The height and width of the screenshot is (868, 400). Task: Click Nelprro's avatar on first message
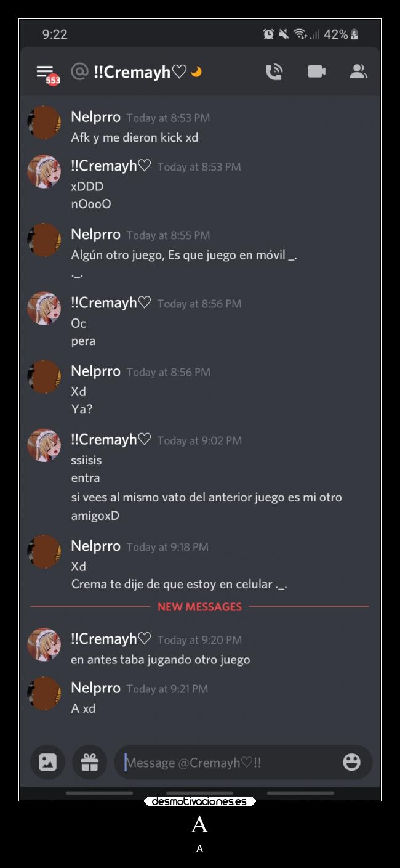tap(44, 123)
